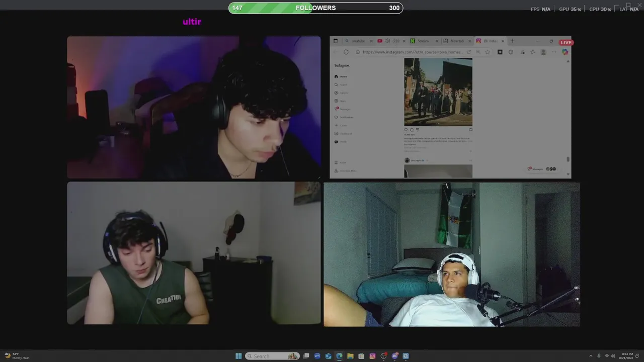This screenshot has width=644, height=362.
Task: Open Task View on the taskbar
Action: (x=306, y=356)
